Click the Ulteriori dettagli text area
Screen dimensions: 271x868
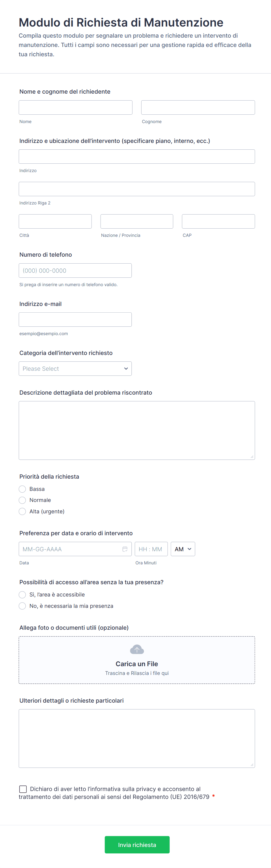pyautogui.click(x=137, y=738)
